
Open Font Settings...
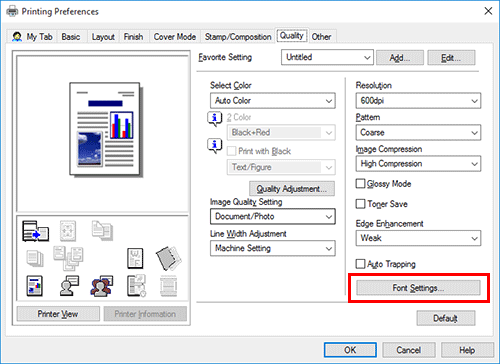click(x=418, y=288)
